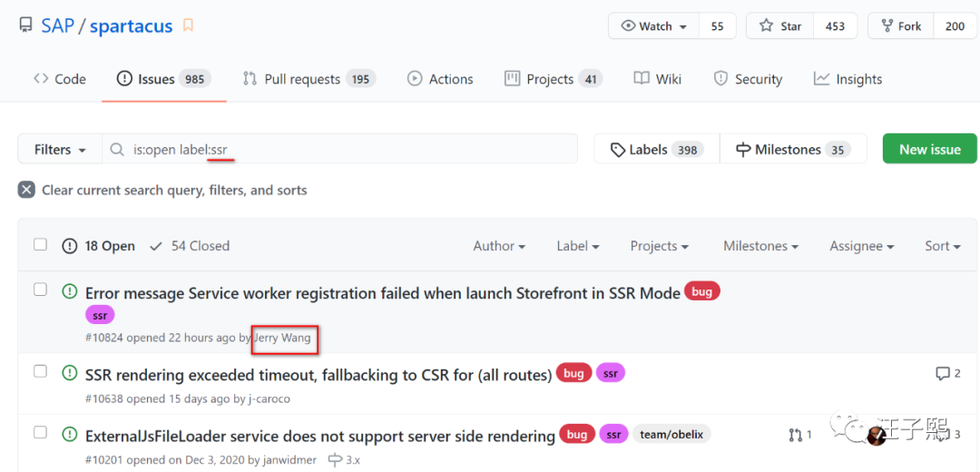Open the Filters dropdown
980x472 pixels.
pos(60,150)
